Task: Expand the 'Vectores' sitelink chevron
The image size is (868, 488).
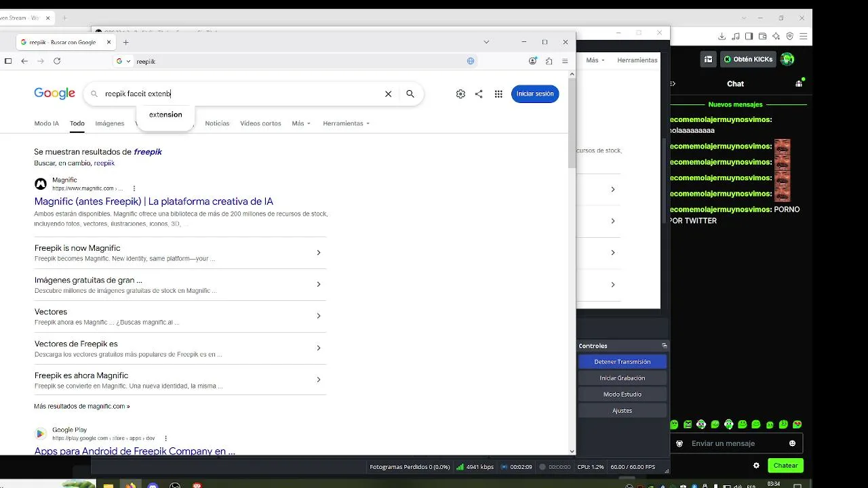Action: click(319, 316)
